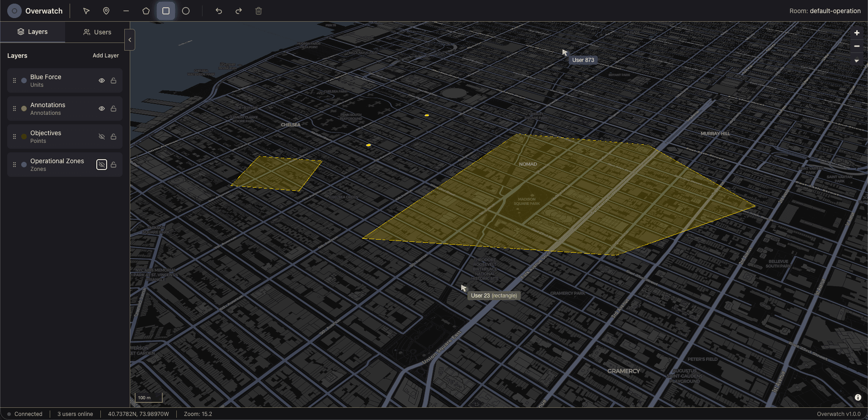Pick the line drawing tool
The image size is (868, 420).
[126, 11]
